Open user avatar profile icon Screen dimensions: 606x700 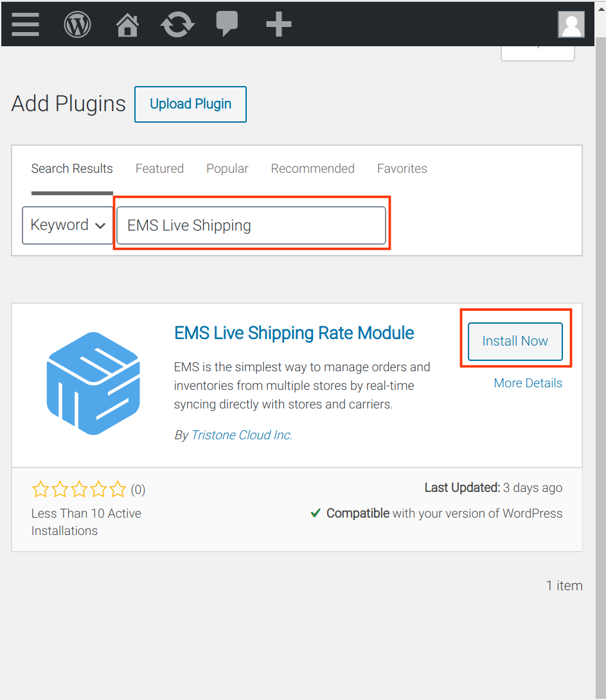571,24
